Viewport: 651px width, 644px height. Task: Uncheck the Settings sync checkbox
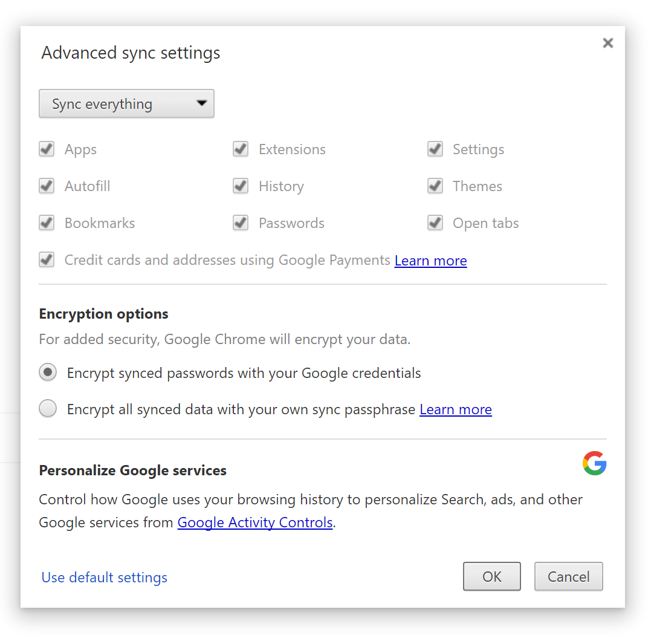tap(435, 149)
